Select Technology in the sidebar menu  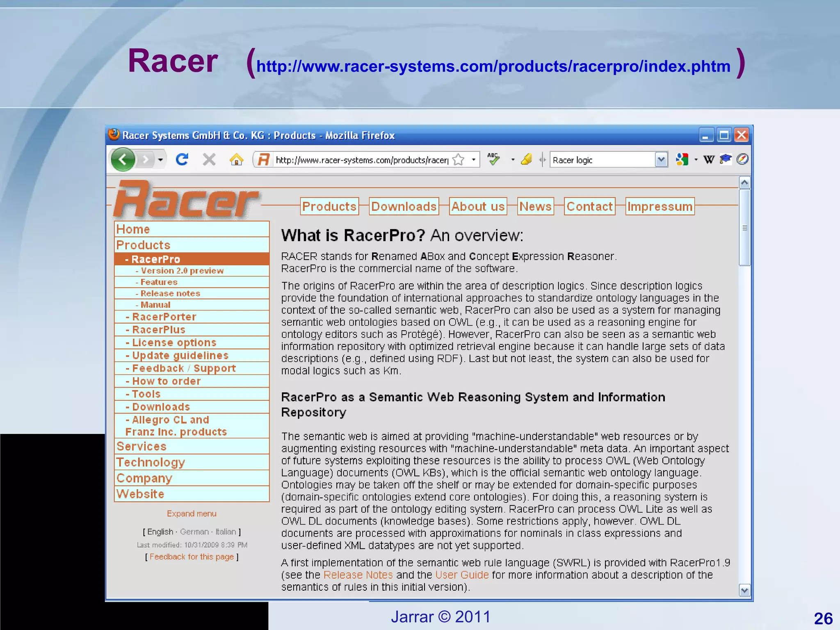(192, 462)
